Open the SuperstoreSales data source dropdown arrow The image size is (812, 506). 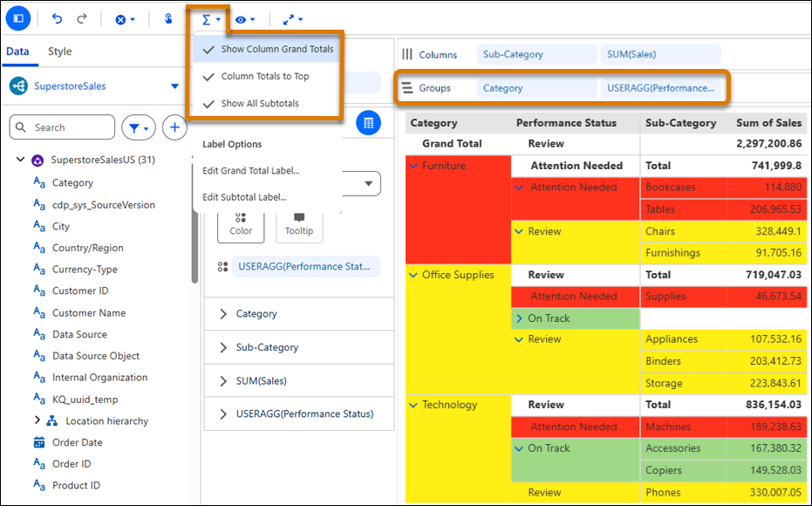(175, 86)
